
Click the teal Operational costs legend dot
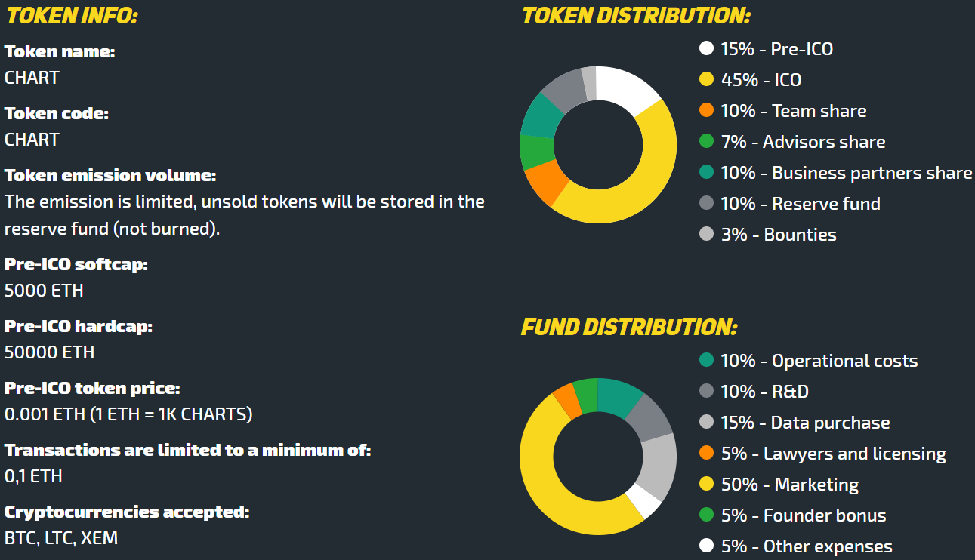pyautogui.click(x=706, y=360)
